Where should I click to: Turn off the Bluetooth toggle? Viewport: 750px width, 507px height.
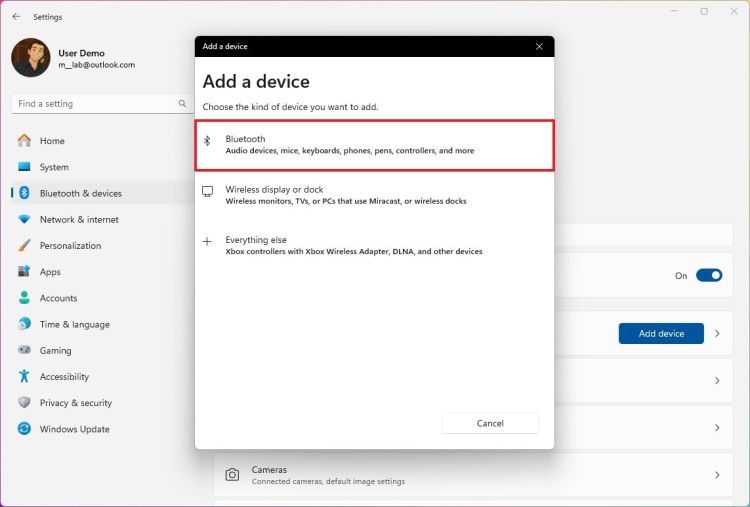click(x=709, y=275)
